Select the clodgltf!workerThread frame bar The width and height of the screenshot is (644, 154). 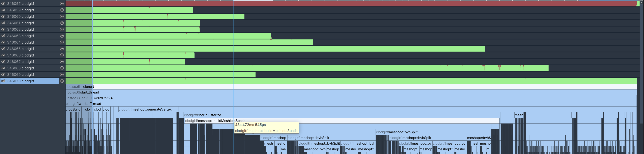pos(351,104)
